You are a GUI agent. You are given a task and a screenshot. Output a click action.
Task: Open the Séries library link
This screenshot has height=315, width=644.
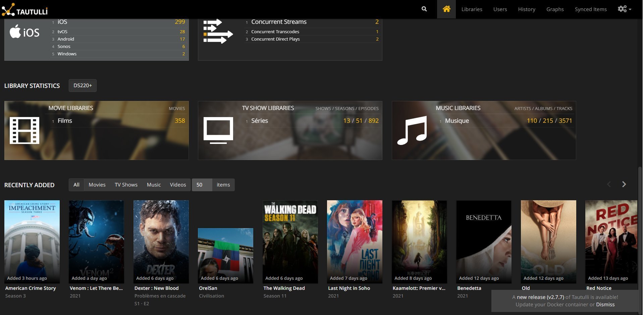pos(260,121)
